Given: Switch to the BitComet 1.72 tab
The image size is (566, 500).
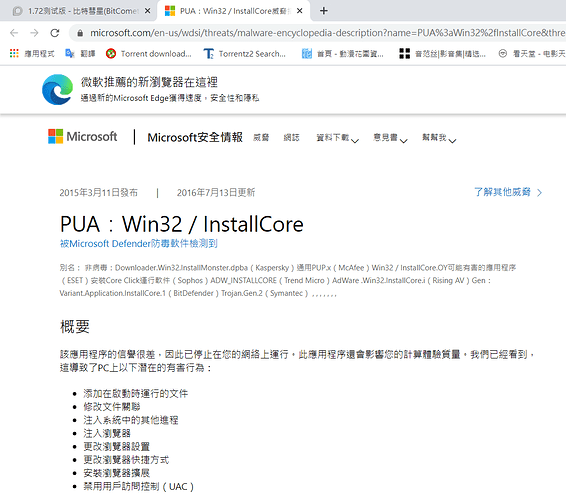Looking at the screenshot, I should pyautogui.click(x=78, y=11).
